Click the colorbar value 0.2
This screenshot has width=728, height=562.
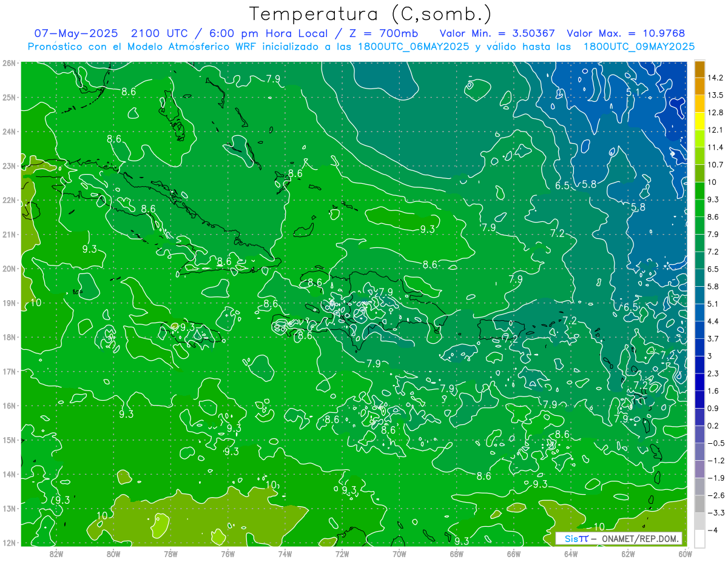(713, 425)
